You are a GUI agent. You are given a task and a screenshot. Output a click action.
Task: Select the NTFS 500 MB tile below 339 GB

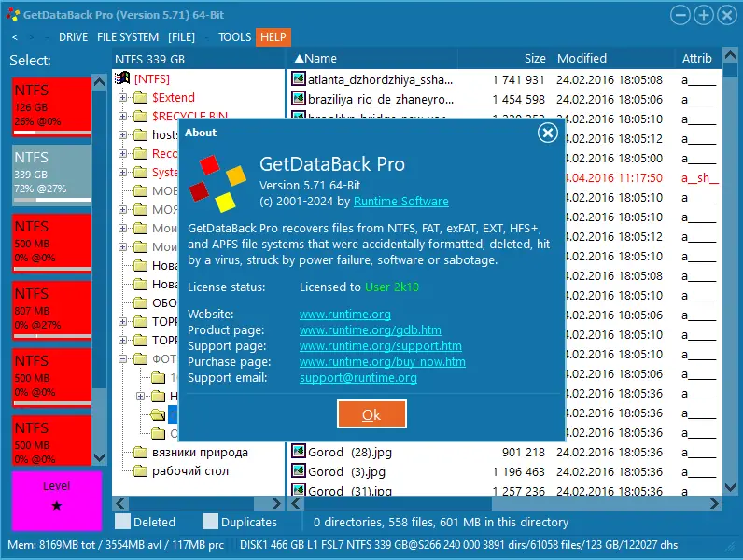[52, 243]
